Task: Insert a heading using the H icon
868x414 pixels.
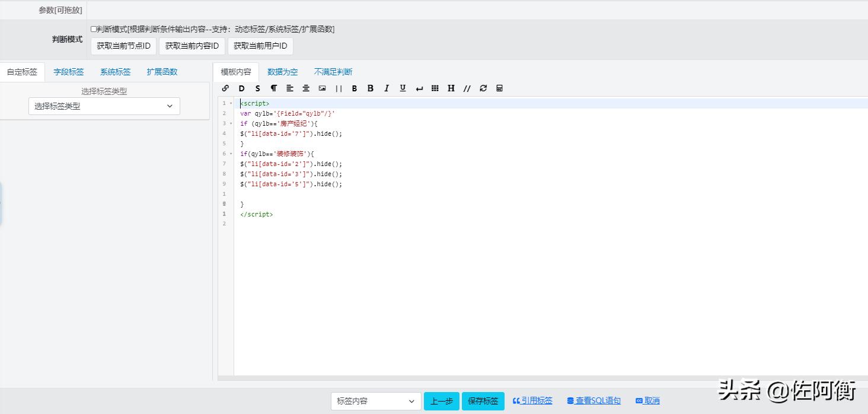Action: click(x=451, y=88)
